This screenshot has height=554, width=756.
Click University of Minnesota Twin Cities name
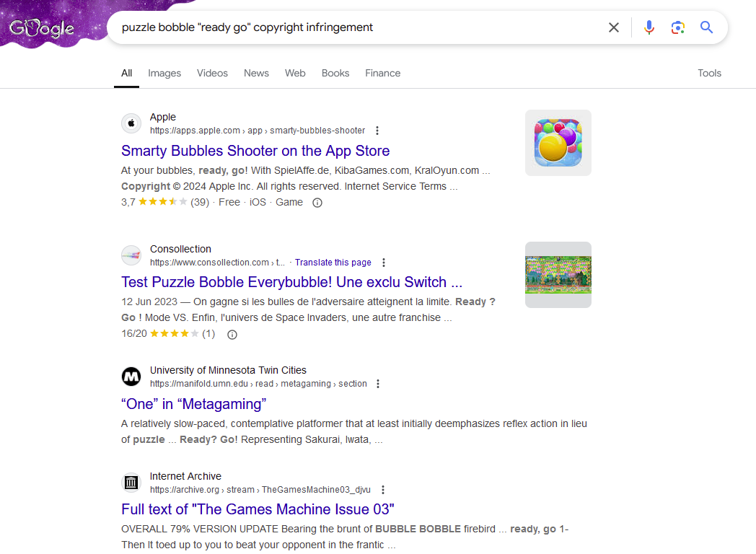tap(228, 370)
